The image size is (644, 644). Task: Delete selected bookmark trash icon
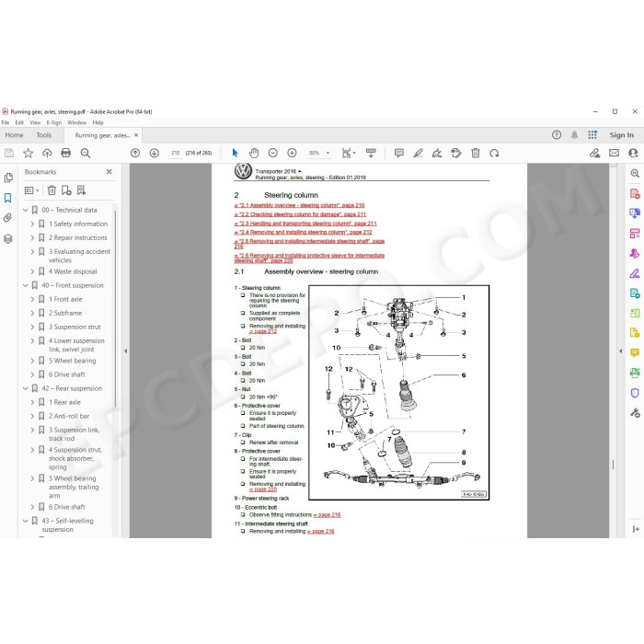point(52,190)
